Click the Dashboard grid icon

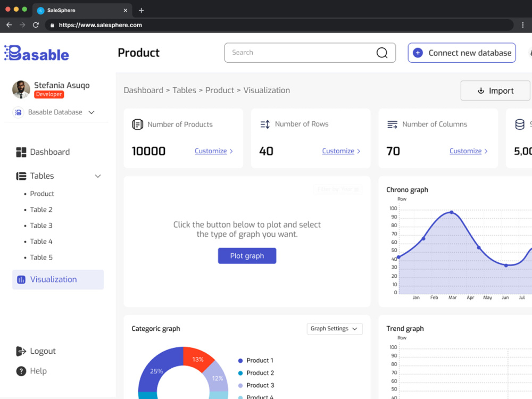click(x=21, y=152)
